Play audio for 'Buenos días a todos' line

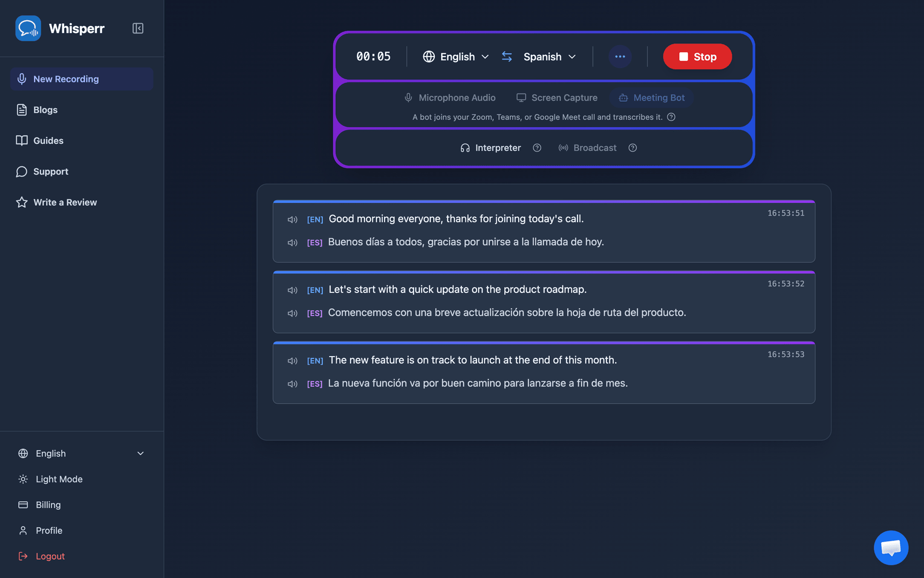(x=293, y=243)
